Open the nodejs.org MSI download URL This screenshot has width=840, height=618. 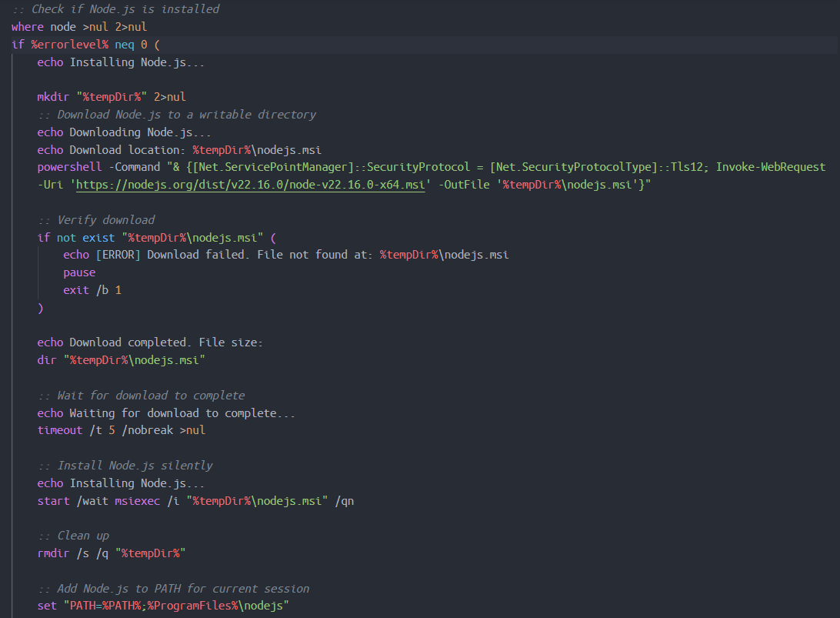pyautogui.click(x=250, y=185)
